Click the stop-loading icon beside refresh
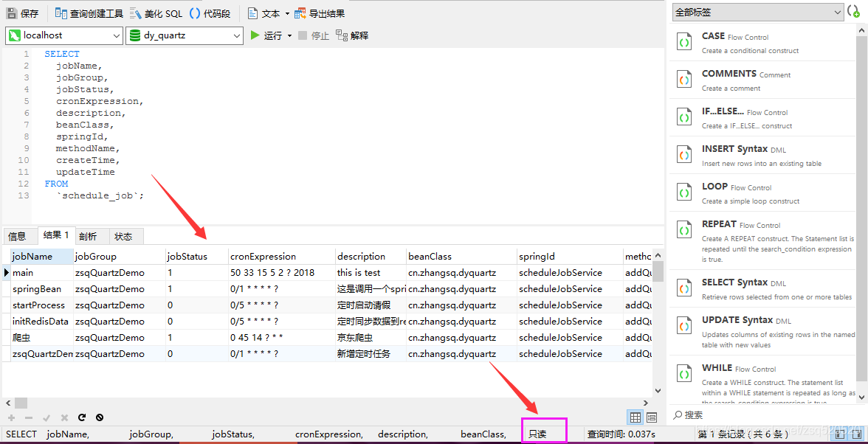868x444 pixels. (x=100, y=417)
